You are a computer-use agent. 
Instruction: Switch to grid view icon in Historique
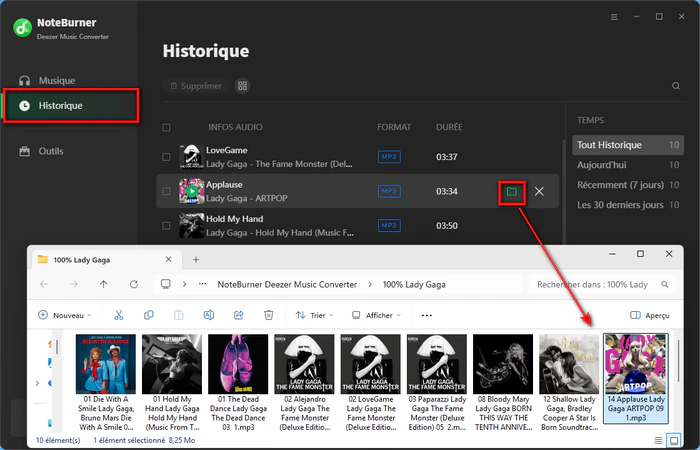click(242, 86)
